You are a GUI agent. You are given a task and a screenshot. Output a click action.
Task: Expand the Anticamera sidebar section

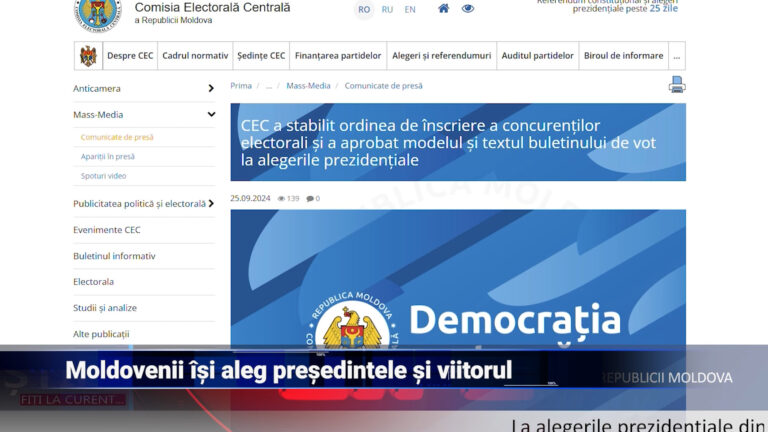[x=211, y=88]
